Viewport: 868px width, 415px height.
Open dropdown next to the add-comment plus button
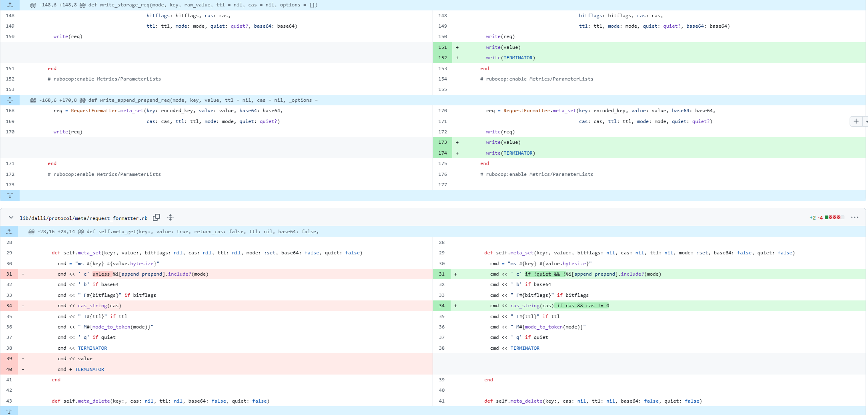point(866,121)
